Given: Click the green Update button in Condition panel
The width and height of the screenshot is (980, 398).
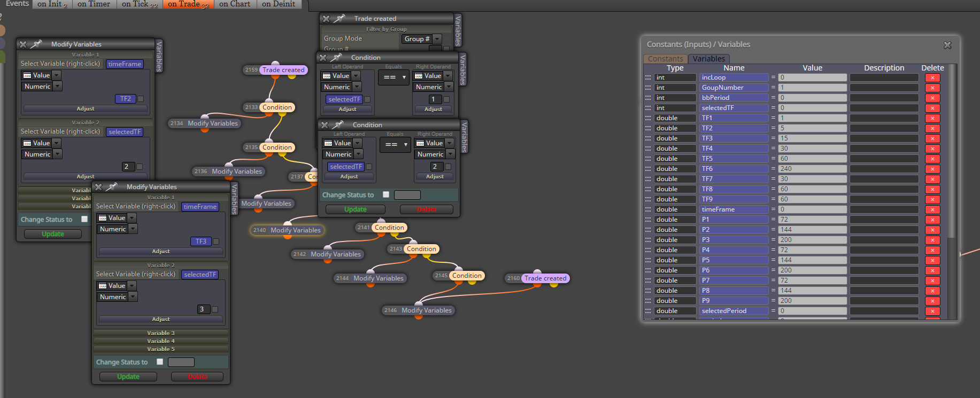Looking at the screenshot, I should click(356, 209).
